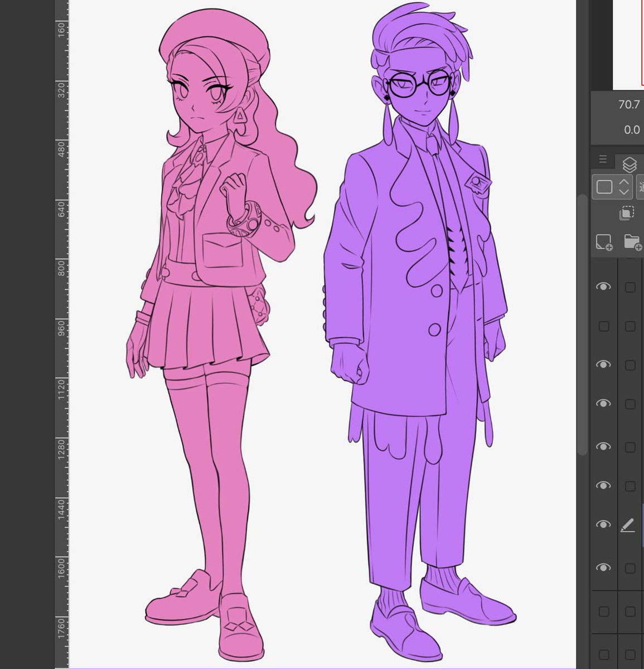
Task: Click the up chevron stepper arrow
Action: click(x=623, y=182)
